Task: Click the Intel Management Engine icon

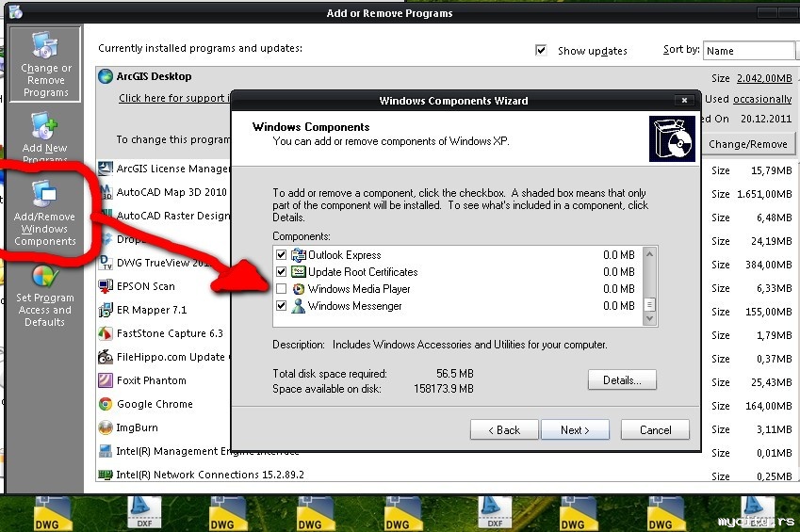Action: pos(106,451)
